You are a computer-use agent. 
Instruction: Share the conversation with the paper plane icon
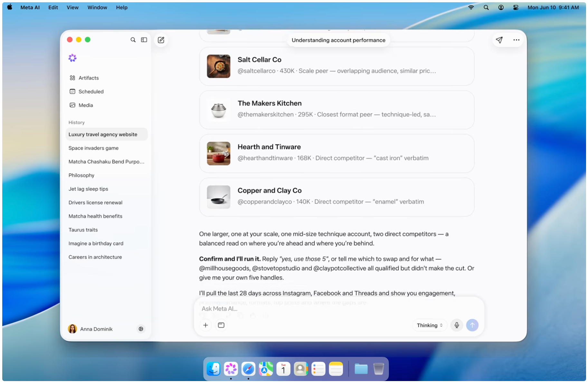[499, 40]
